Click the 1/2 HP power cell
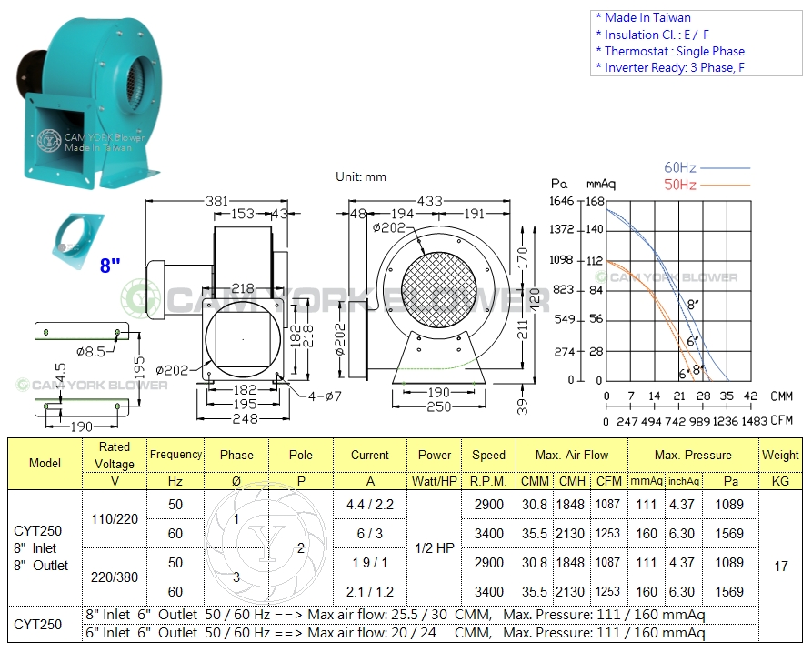This screenshot has width=812, height=652. (x=435, y=548)
